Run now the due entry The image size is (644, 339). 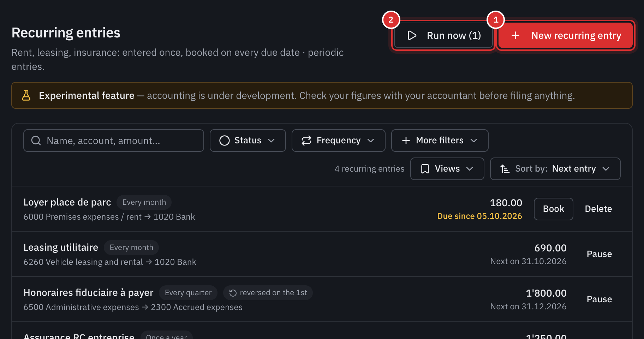click(443, 35)
